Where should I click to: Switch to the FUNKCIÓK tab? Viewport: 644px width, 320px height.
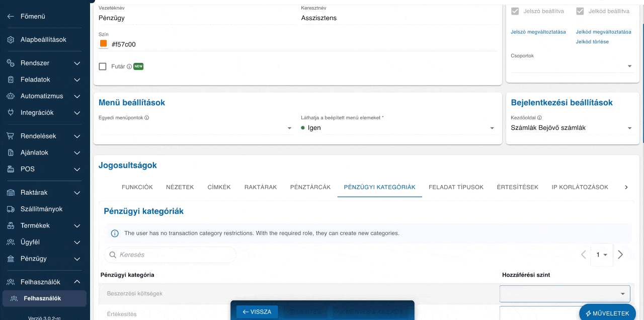137,187
